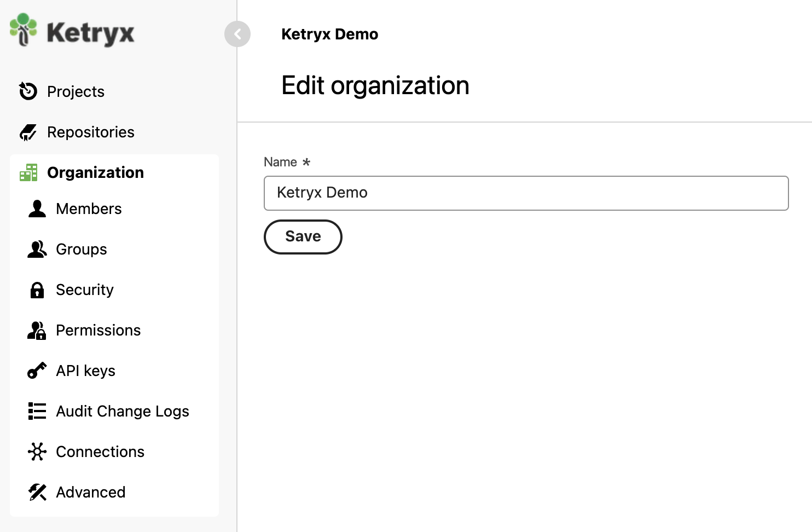Go to the Members page
The width and height of the screenshot is (812, 532).
point(89,209)
